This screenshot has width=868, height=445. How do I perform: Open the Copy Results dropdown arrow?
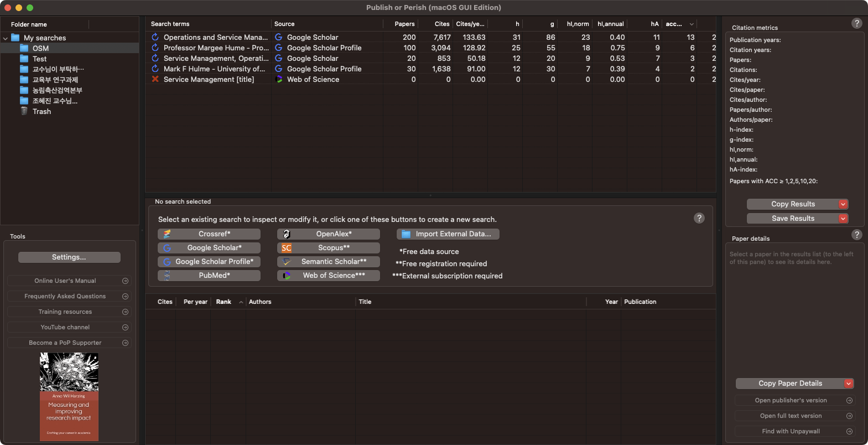(x=843, y=204)
